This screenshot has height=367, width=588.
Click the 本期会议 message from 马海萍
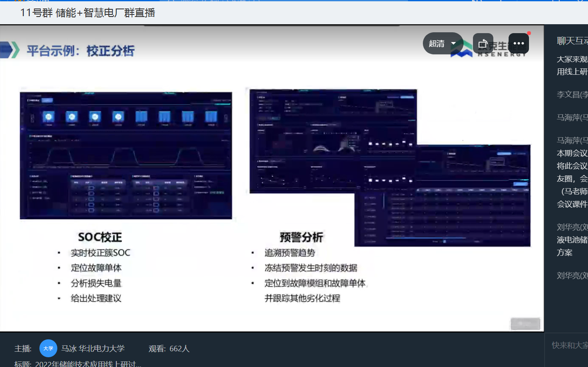(572, 153)
